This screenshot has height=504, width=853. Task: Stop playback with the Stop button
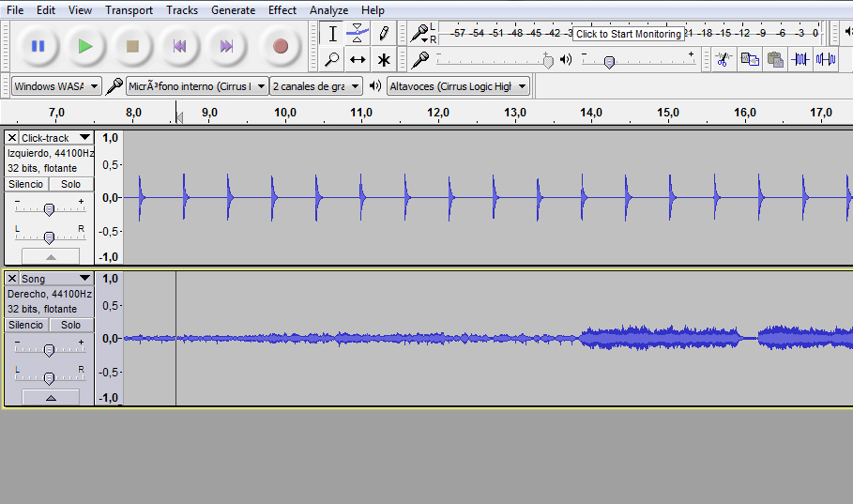click(132, 46)
